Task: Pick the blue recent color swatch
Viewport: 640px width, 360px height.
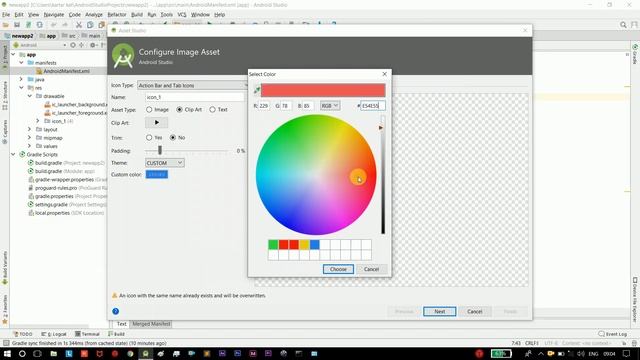Action: click(314, 244)
